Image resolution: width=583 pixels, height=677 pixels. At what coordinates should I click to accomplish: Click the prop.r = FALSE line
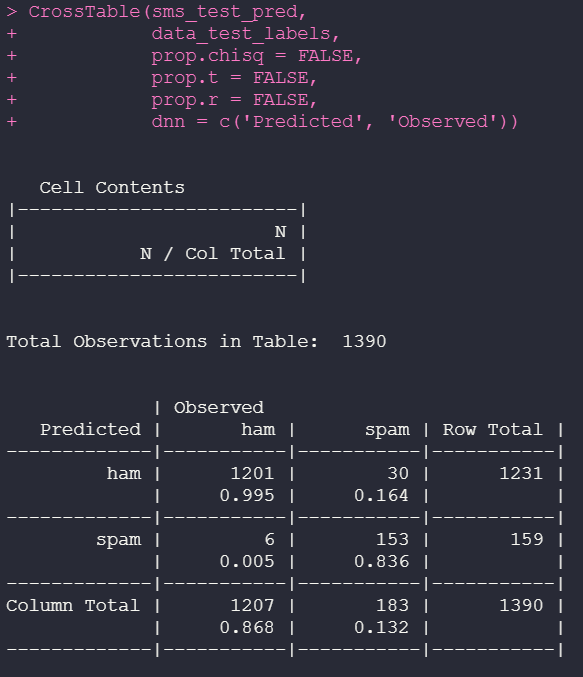coord(234,100)
